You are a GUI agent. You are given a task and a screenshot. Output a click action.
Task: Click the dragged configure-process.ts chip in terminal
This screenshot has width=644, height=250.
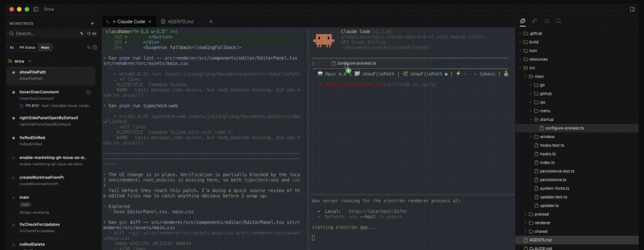[x=353, y=63]
